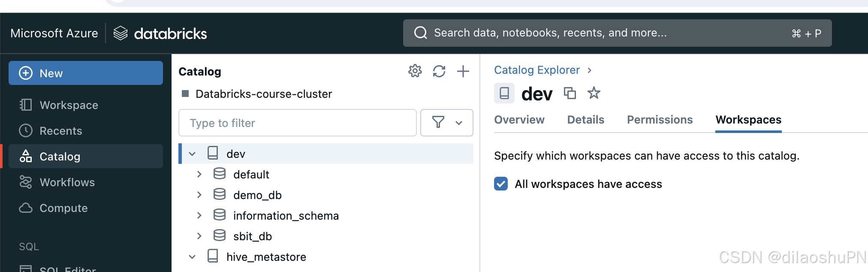Open the Details tab
The width and height of the screenshot is (868, 272).
tap(585, 120)
